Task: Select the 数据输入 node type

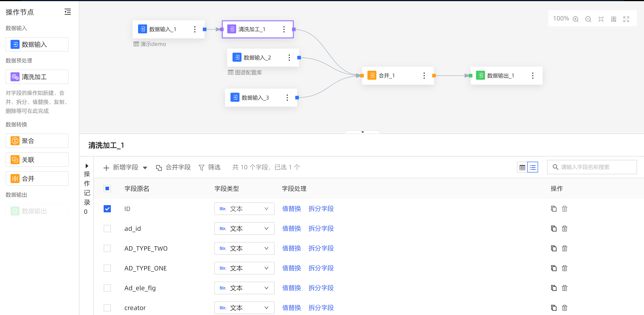Action: click(x=37, y=44)
